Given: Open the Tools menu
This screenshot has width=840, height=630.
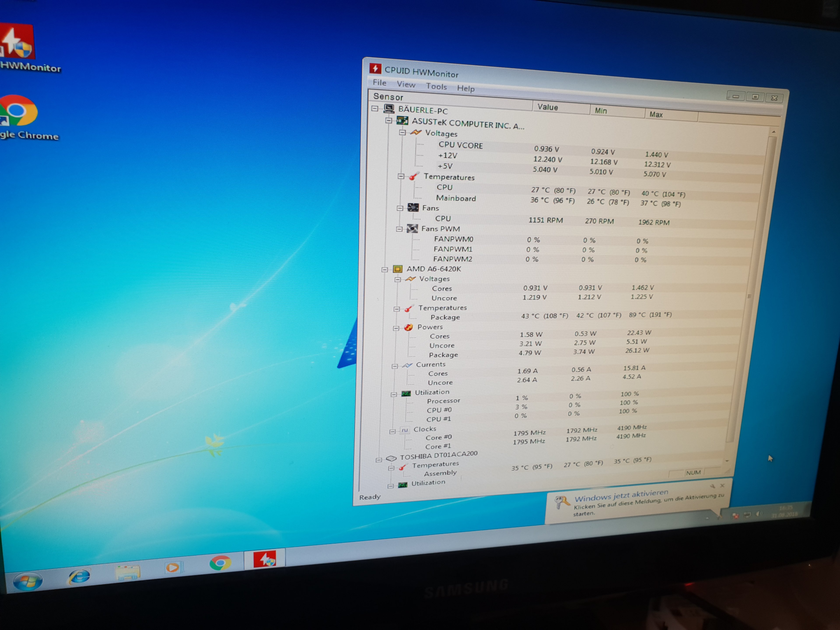Looking at the screenshot, I should click(436, 87).
